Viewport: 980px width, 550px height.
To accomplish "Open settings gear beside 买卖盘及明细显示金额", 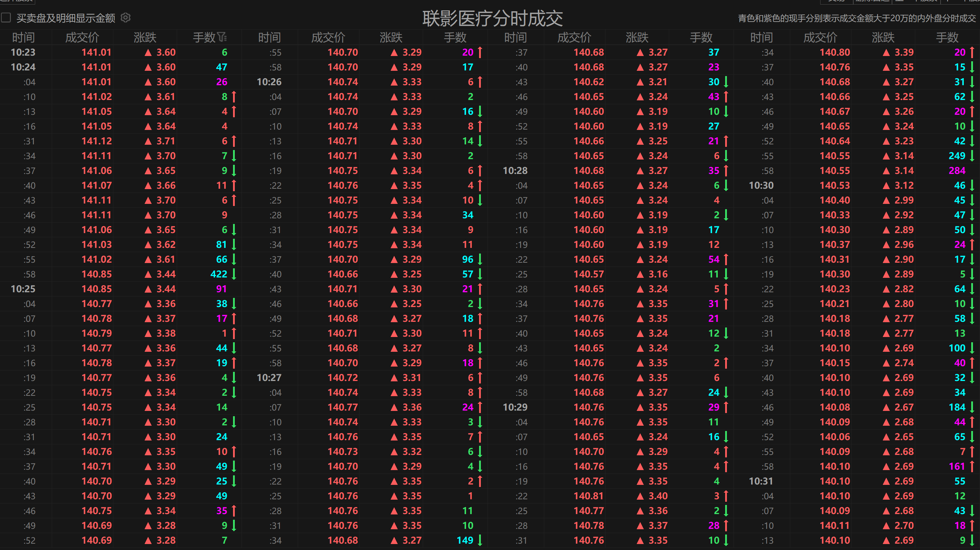I will pyautogui.click(x=126, y=18).
